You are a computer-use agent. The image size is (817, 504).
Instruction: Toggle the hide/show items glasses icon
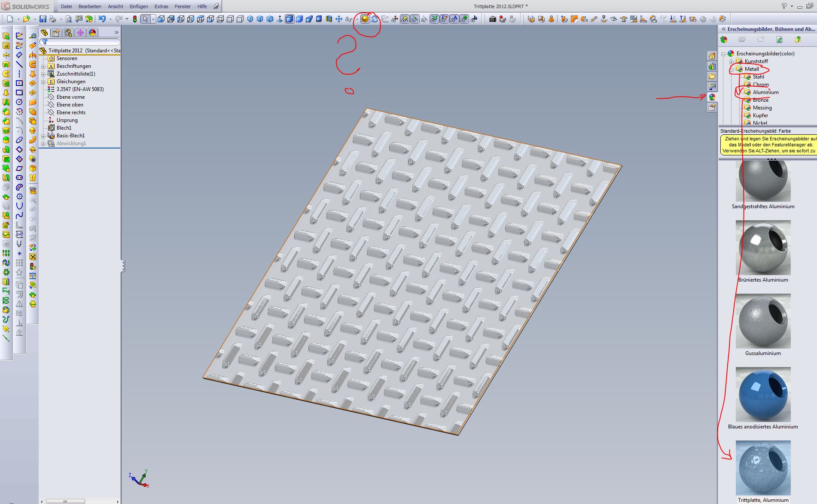(349, 19)
